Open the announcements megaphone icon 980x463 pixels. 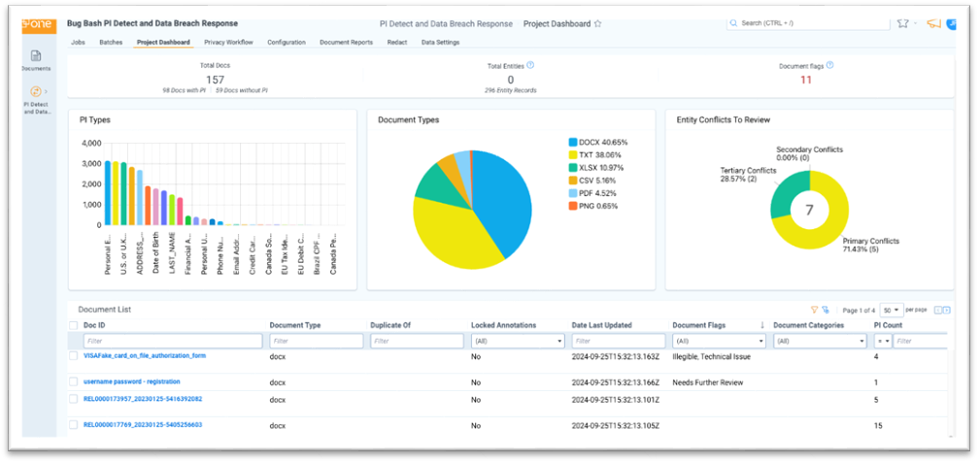coord(933,23)
